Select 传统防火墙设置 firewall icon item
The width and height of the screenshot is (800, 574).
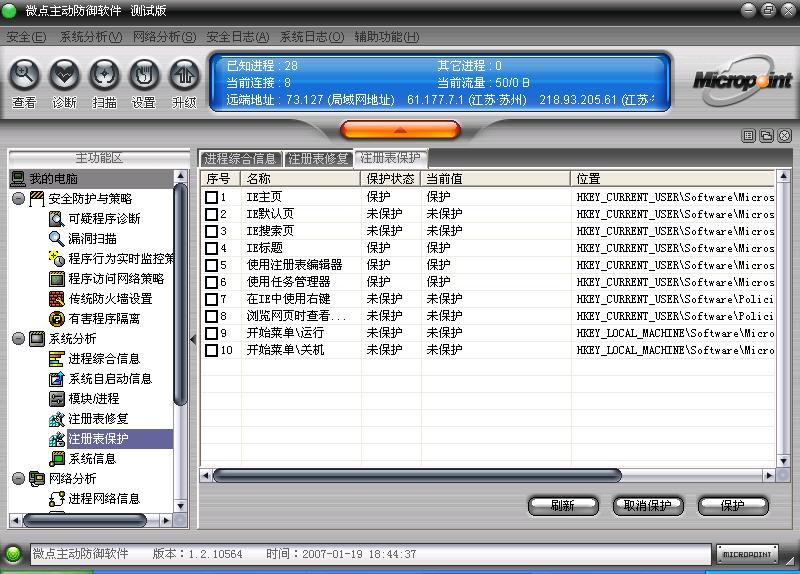coord(109,299)
